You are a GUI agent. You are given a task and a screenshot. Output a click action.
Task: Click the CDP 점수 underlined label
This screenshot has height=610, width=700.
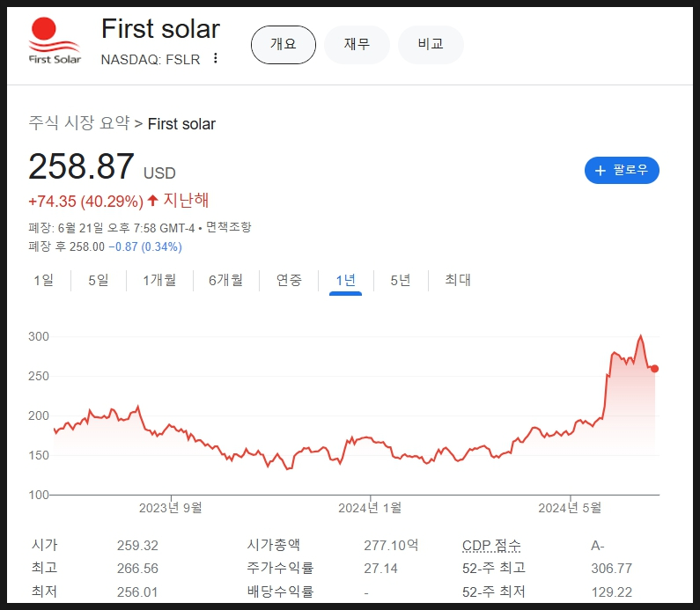pos(491,545)
